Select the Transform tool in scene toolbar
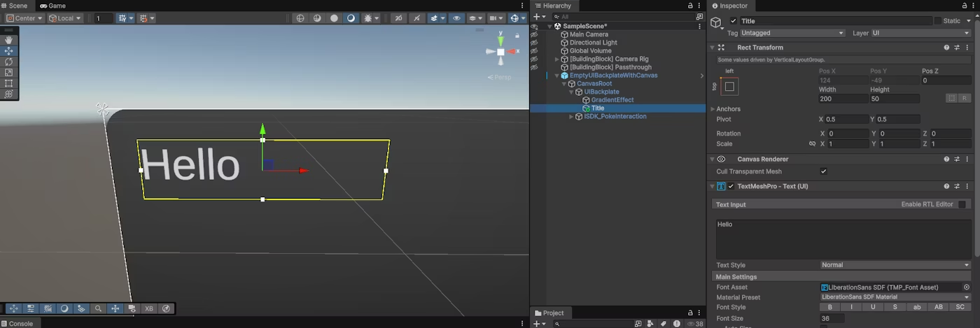The height and width of the screenshot is (328, 980). [x=9, y=94]
